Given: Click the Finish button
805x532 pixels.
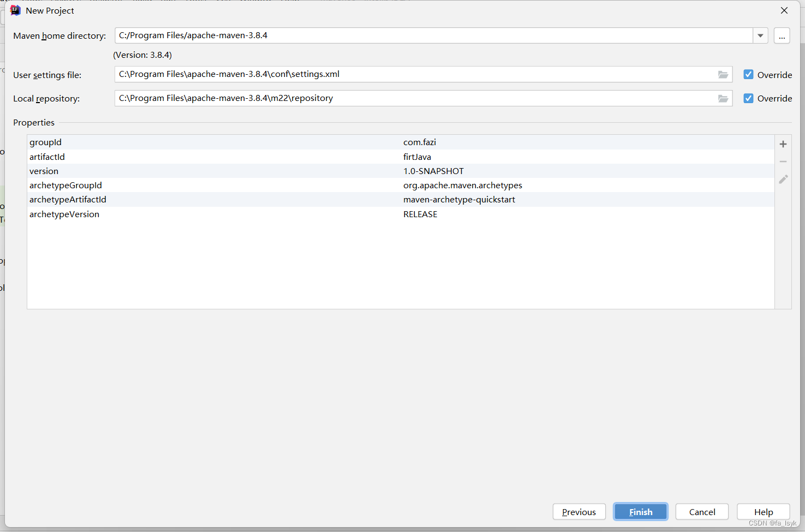Looking at the screenshot, I should (x=640, y=511).
